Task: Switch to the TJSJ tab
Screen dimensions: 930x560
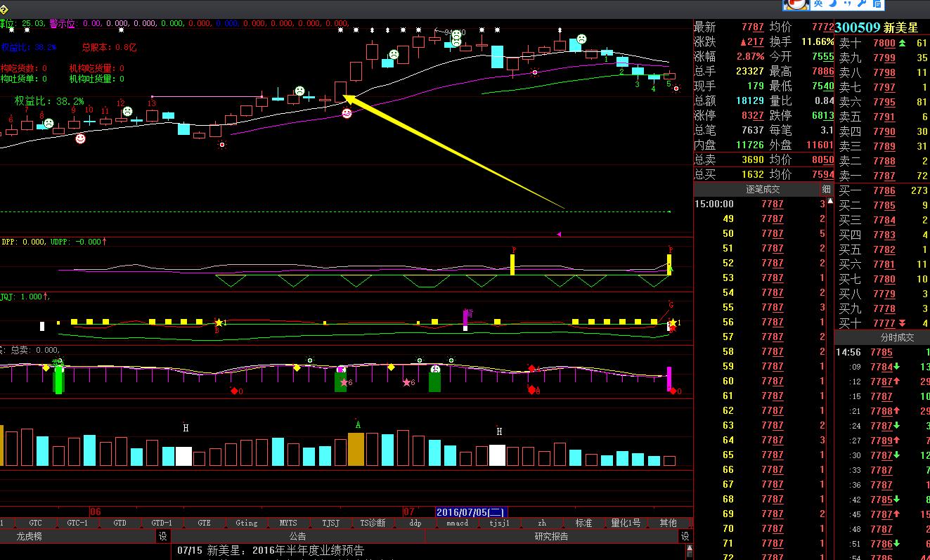Action: tap(330, 523)
